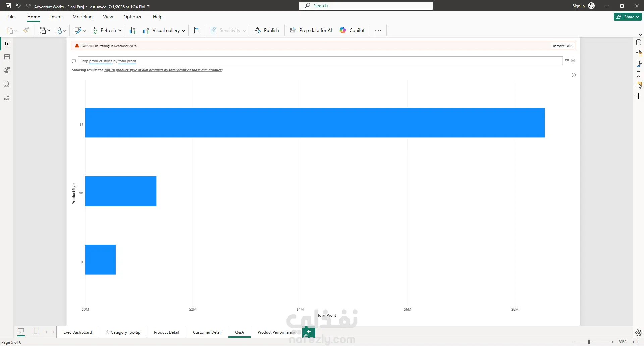Open the Share dropdown button
This screenshot has width=644, height=346.
(628, 17)
